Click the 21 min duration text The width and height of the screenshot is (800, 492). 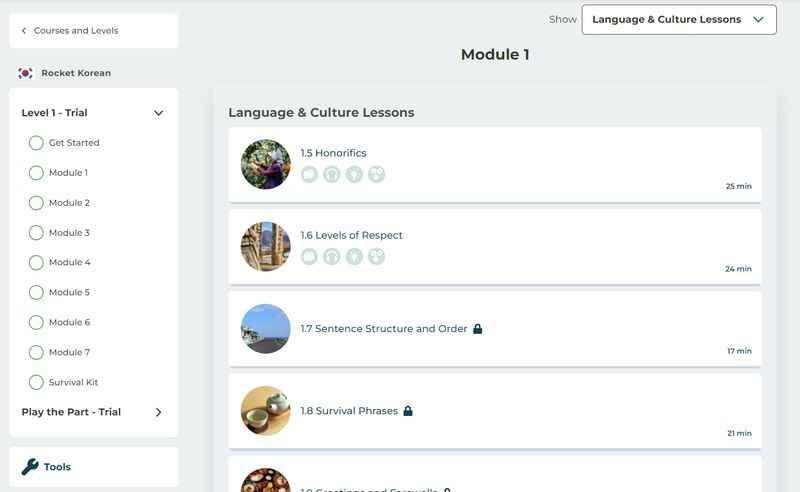[739, 433]
